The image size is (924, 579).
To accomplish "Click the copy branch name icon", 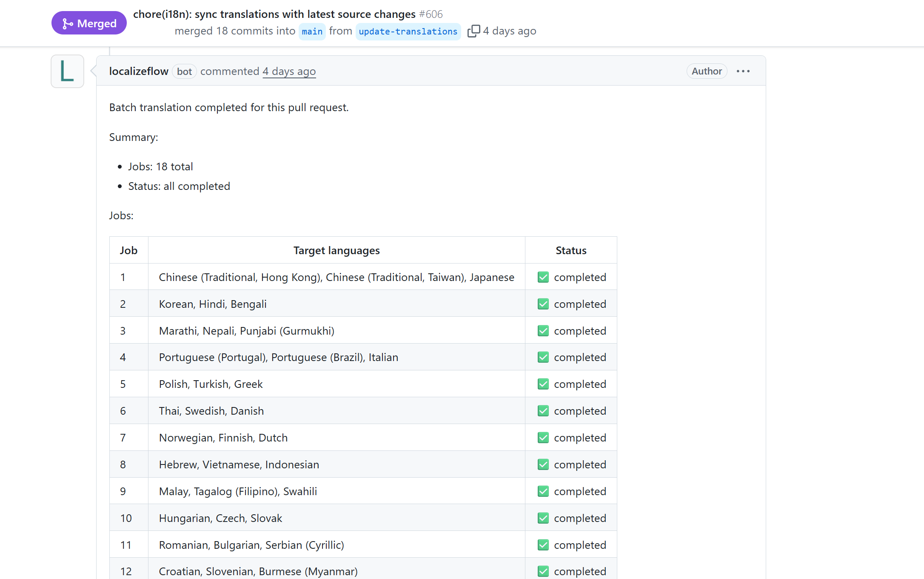I will pyautogui.click(x=473, y=31).
